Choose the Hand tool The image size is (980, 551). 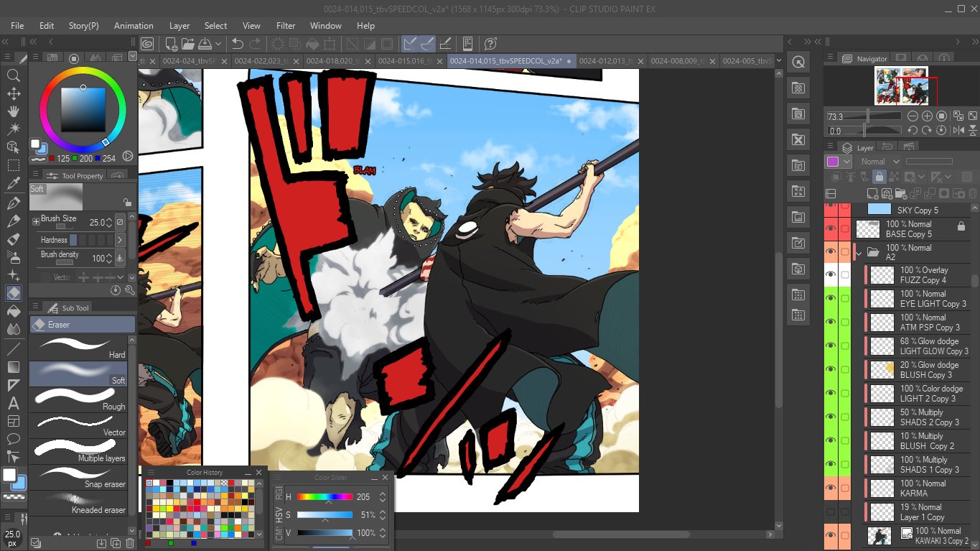click(x=13, y=111)
